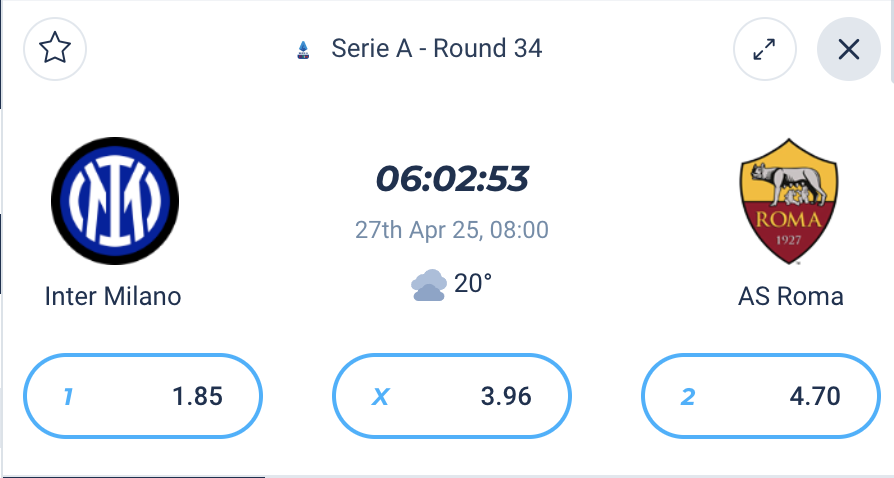
Task: Open the Serie A - Round 34 title
Action: coord(437,48)
